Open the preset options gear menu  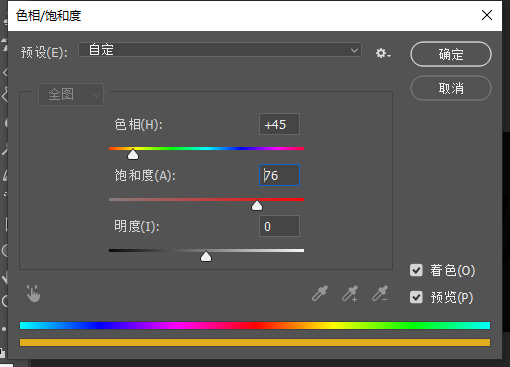(383, 53)
